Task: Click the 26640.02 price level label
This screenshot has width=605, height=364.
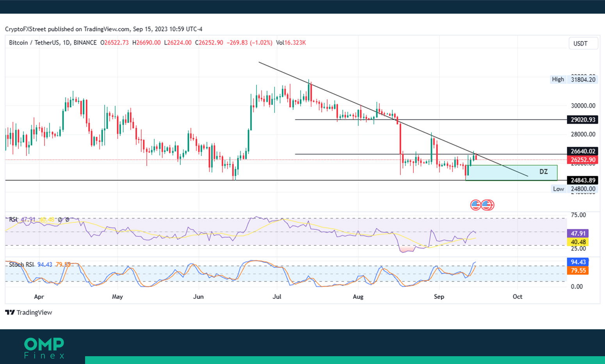Action: 583,151
